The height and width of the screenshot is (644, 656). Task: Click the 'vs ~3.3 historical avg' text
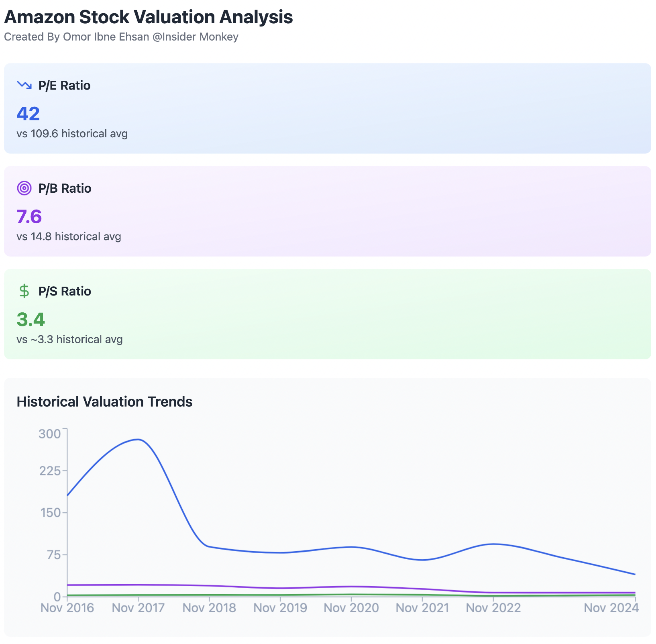point(69,340)
